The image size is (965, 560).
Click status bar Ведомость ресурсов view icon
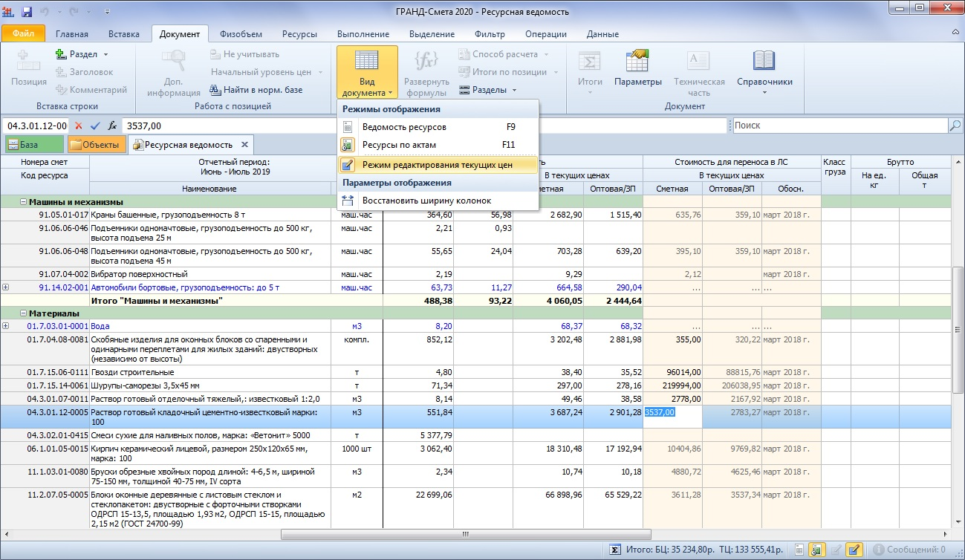point(799,550)
